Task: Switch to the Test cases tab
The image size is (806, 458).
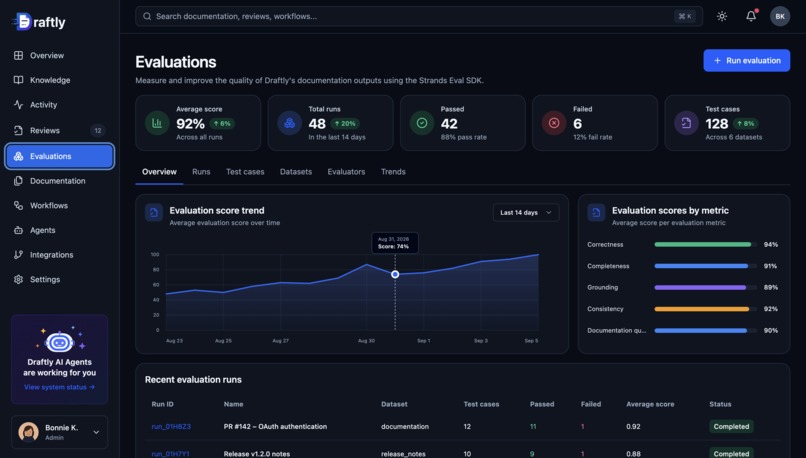Action: pos(245,172)
